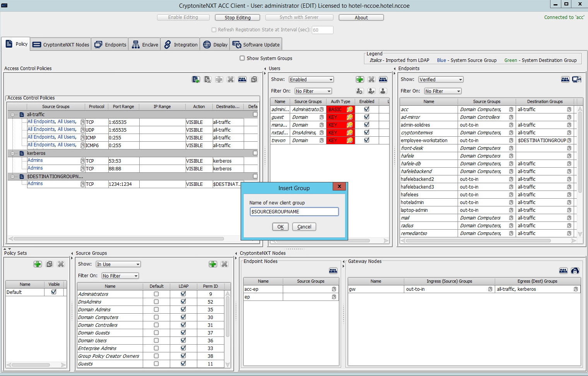588x376 pixels.
Task: Click the groups icon in Endpoint Nodes panel
Action: tap(333, 270)
